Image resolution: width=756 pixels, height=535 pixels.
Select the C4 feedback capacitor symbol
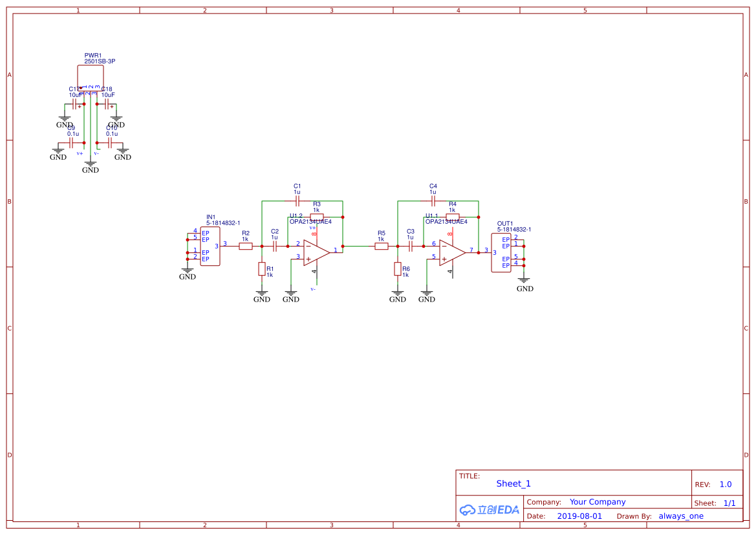click(433, 201)
